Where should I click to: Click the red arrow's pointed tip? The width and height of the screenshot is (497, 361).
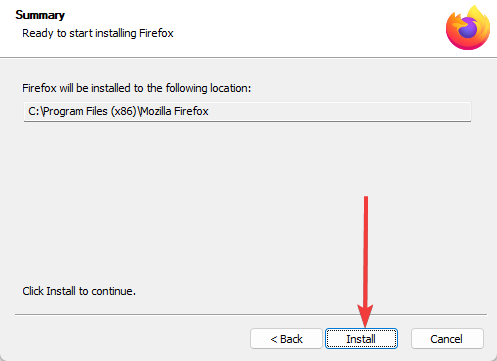[365, 325]
